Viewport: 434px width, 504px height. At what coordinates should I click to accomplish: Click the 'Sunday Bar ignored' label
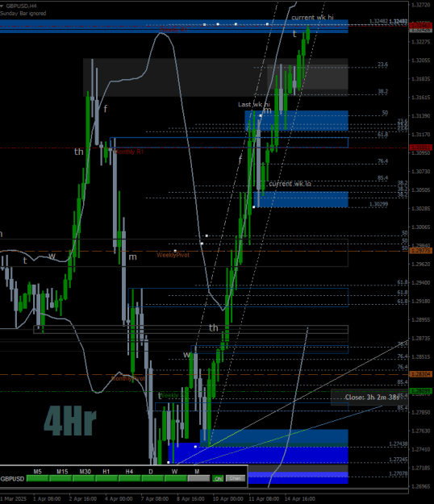coord(23,13)
